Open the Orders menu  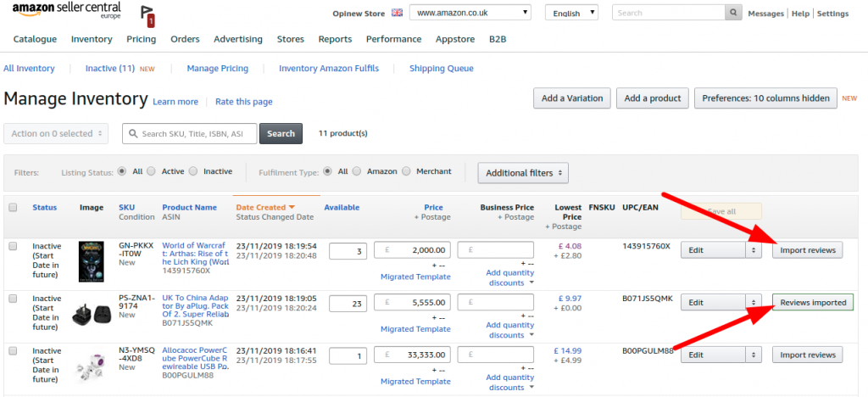[185, 39]
